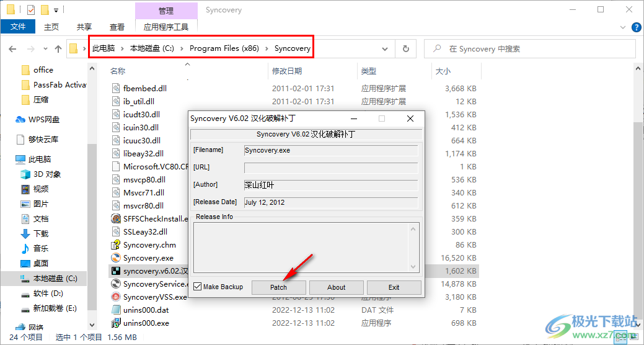
Task: Refresh the current folder
Action: (x=406, y=49)
